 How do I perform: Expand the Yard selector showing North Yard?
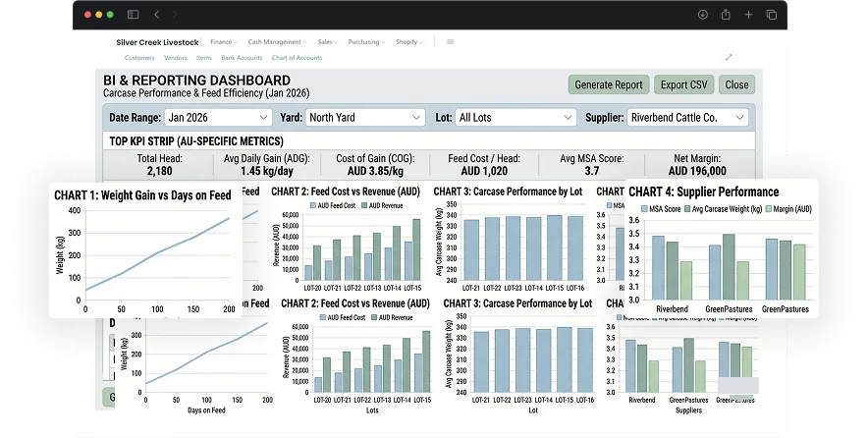(365, 118)
